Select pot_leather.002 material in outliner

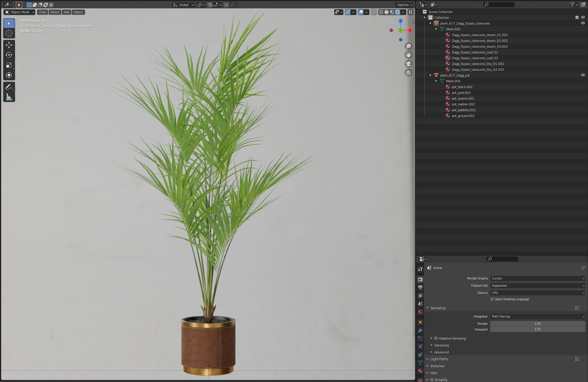[x=463, y=104]
